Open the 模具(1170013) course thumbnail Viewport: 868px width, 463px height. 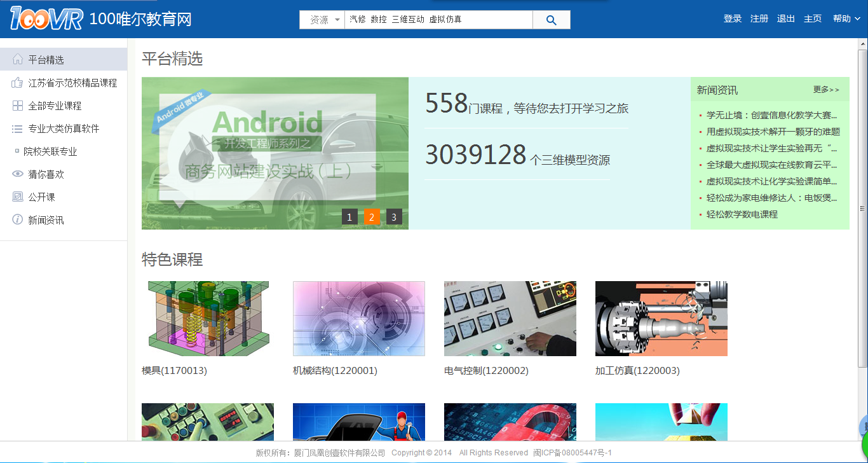[x=208, y=319]
